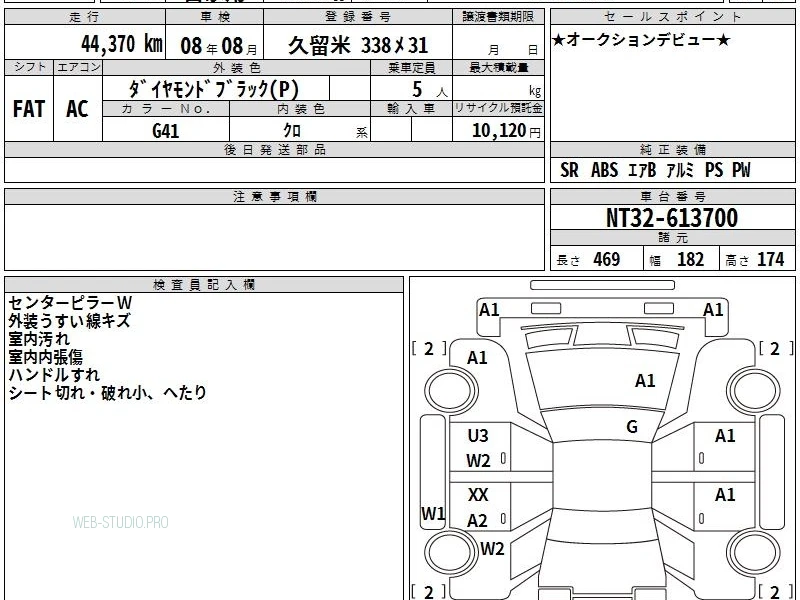Select the FAT shift value
Screen dimensions: 800x600
pos(29,109)
